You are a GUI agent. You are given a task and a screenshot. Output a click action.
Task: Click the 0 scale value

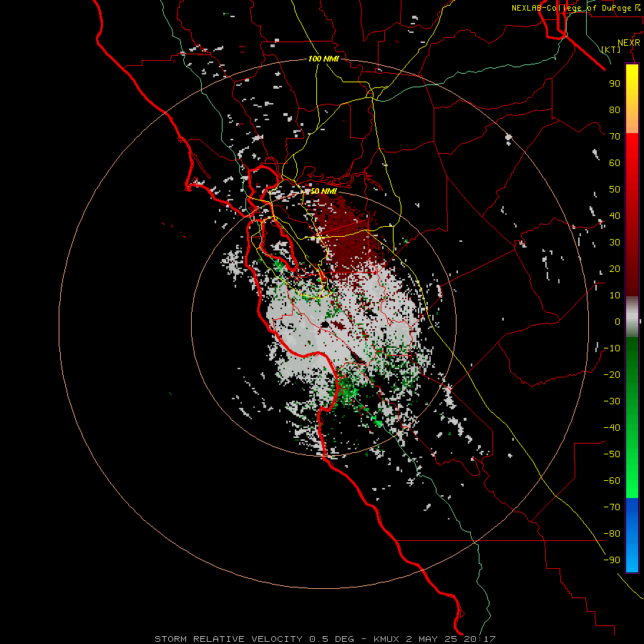click(x=618, y=321)
